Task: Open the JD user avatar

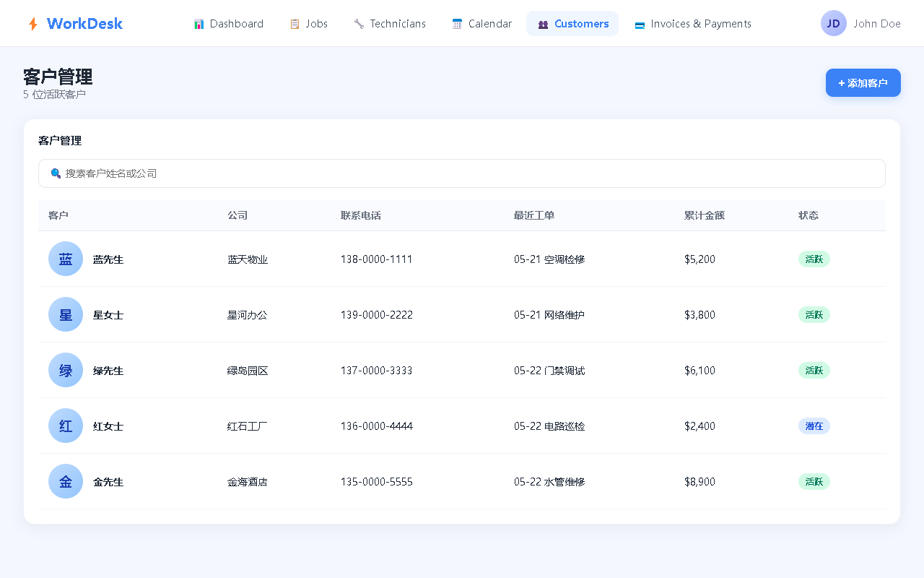Action: coord(834,23)
